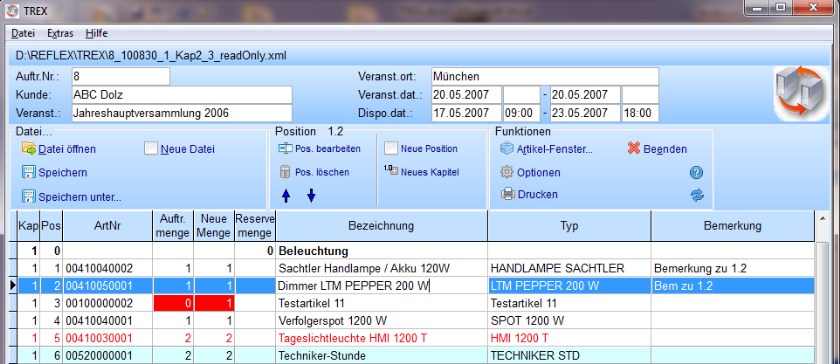Click the Dispo start time 09:00 field
The height and width of the screenshot is (364, 840).
[x=521, y=113]
